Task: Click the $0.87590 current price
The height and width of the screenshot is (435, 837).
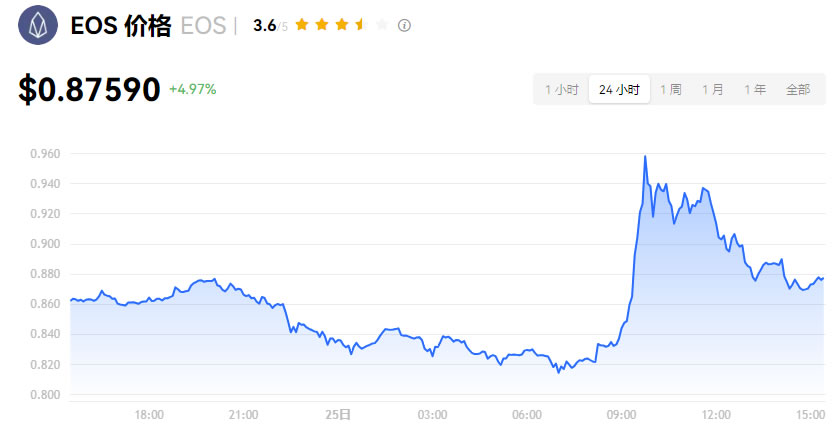Action: click(89, 89)
